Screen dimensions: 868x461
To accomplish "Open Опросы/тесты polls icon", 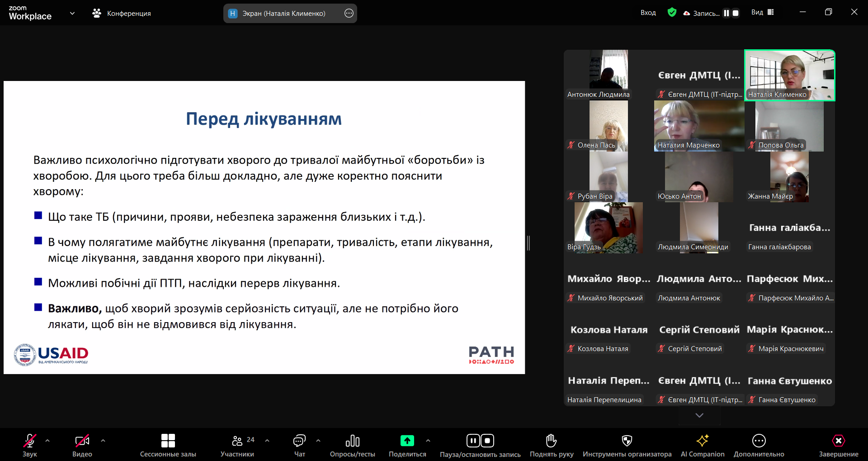I will (352, 441).
